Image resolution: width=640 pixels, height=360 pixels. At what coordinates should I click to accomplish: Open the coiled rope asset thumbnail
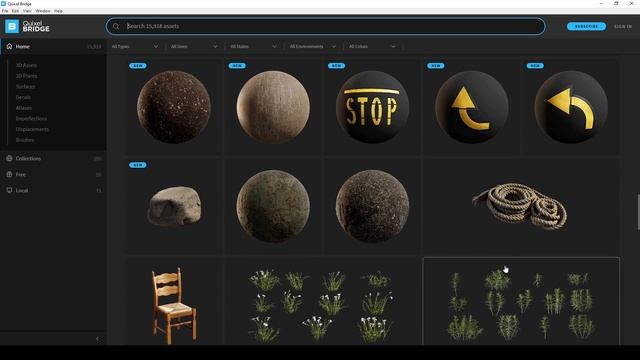521,206
